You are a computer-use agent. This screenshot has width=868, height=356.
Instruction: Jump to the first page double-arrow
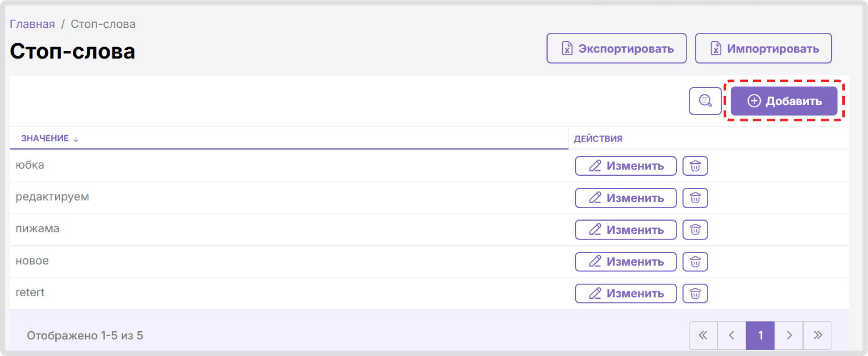click(703, 335)
